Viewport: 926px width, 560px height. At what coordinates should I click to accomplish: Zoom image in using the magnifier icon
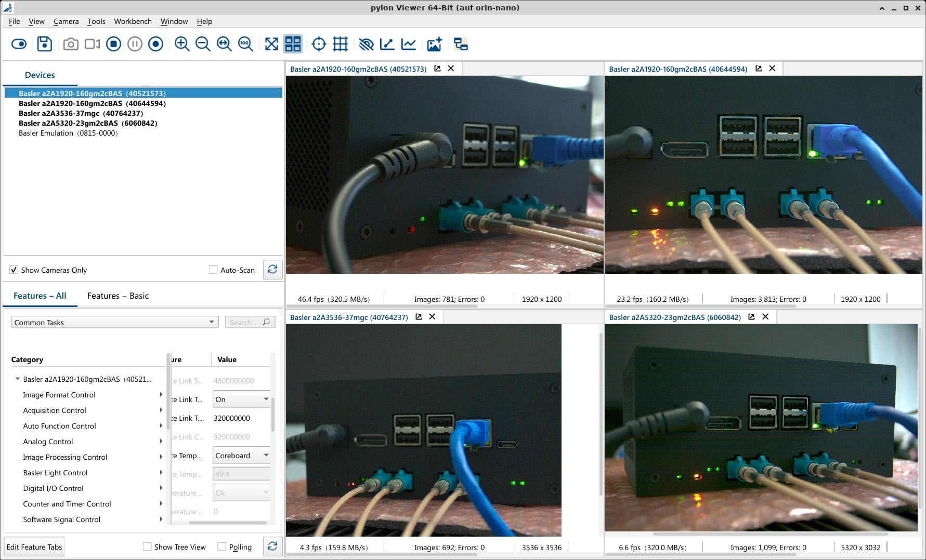coord(181,44)
